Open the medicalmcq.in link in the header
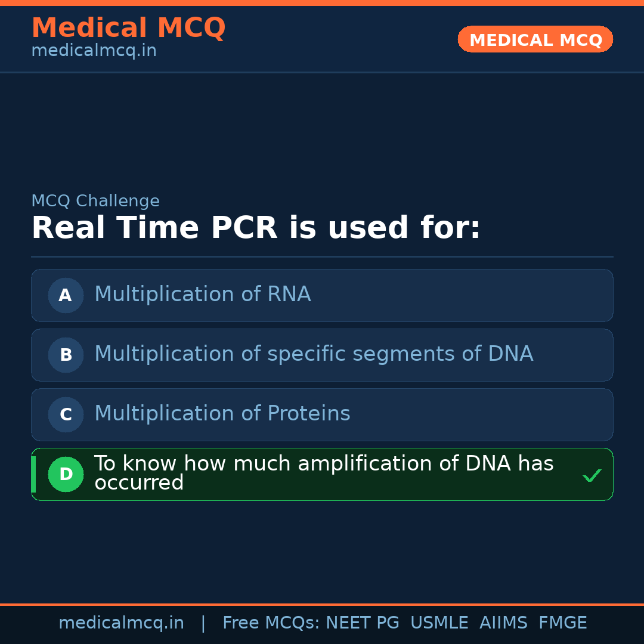The width and height of the screenshot is (644, 644). (94, 51)
